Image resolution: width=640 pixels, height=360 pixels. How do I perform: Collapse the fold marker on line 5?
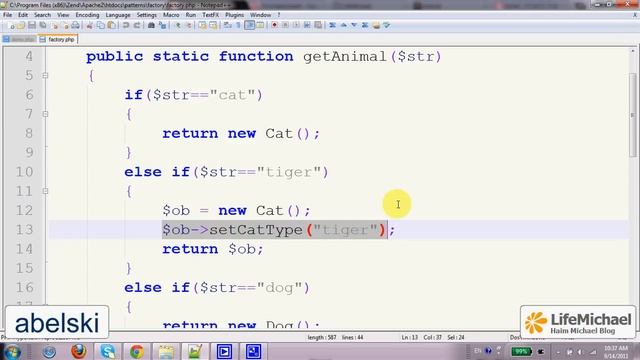pyautogui.click(x=45, y=76)
